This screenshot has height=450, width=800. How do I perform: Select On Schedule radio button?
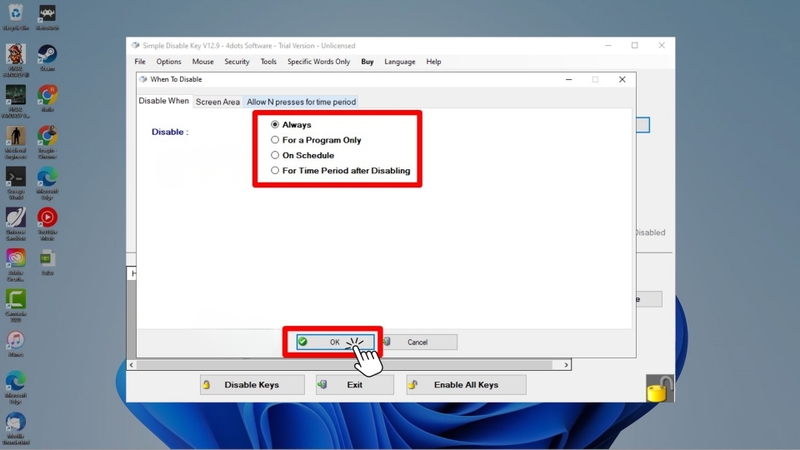pos(303,155)
